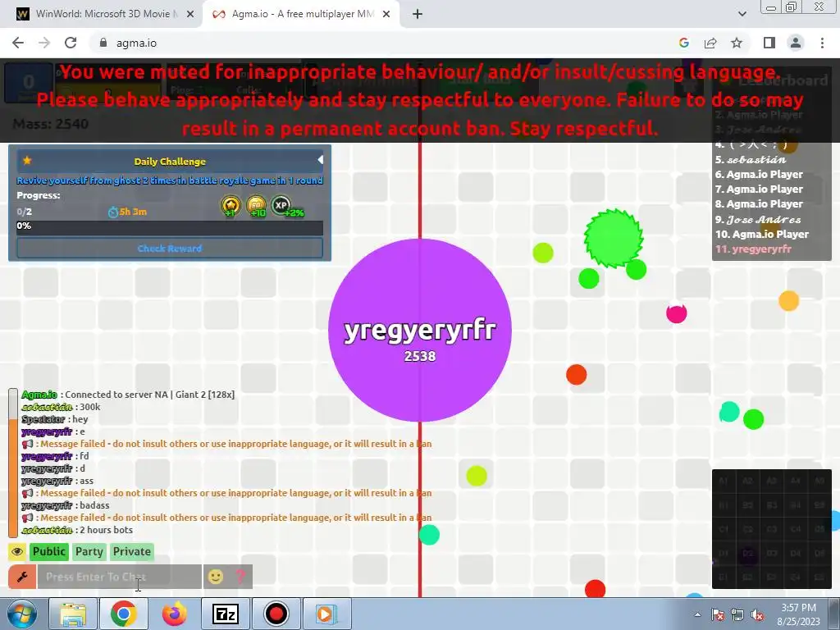The image size is (840, 630).
Task: Bookmark this page with the star icon
Action: coord(737,43)
